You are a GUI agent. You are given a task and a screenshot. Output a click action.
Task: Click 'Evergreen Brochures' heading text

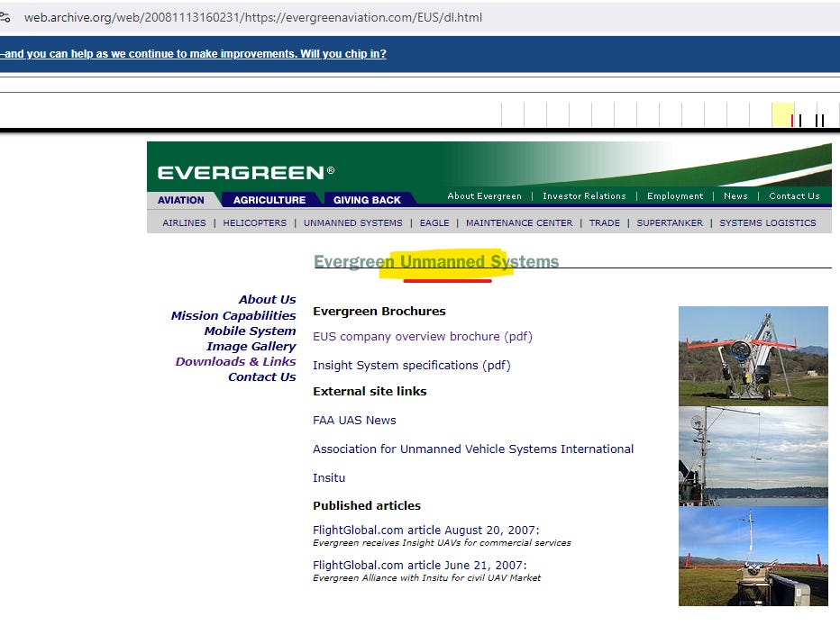pos(379,311)
